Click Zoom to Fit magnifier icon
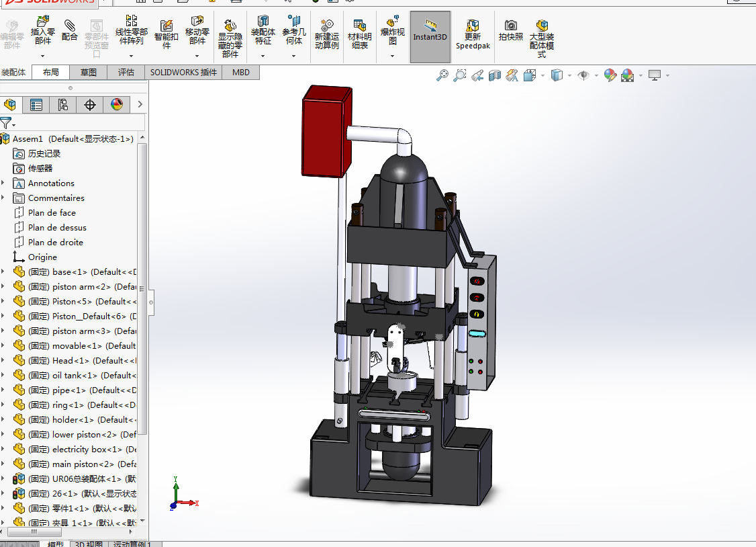 (x=442, y=75)
